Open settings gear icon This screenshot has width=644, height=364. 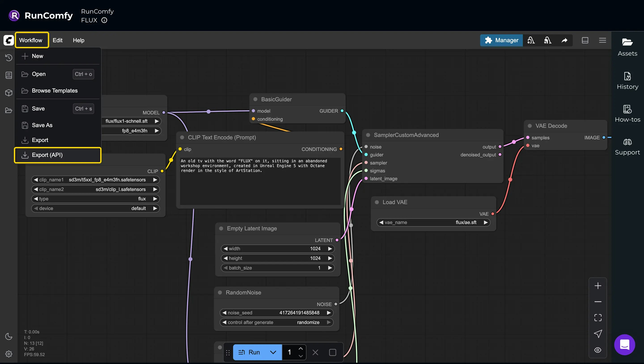point(9,354)
